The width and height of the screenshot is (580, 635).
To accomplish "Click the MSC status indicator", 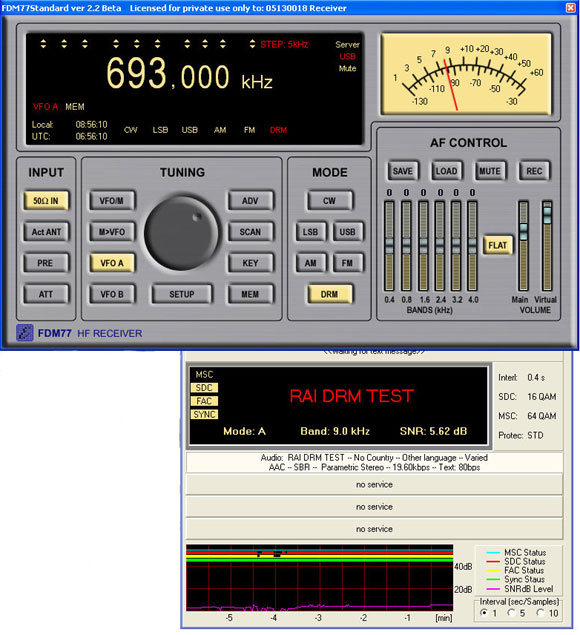I will 204,375.
